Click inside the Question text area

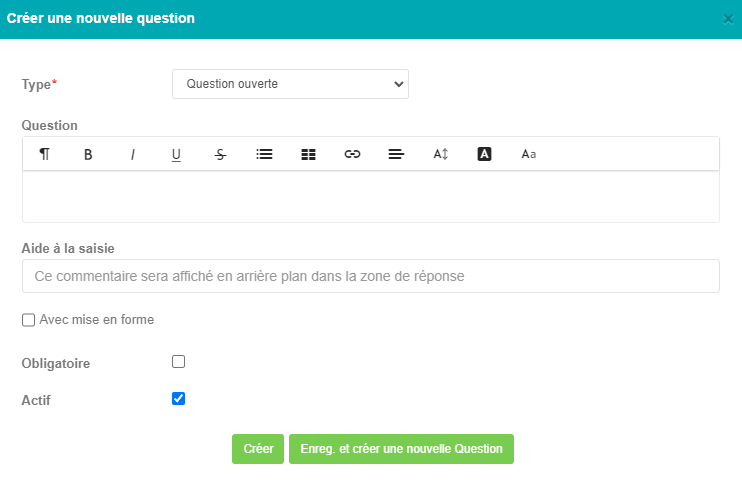pos(371,196)
